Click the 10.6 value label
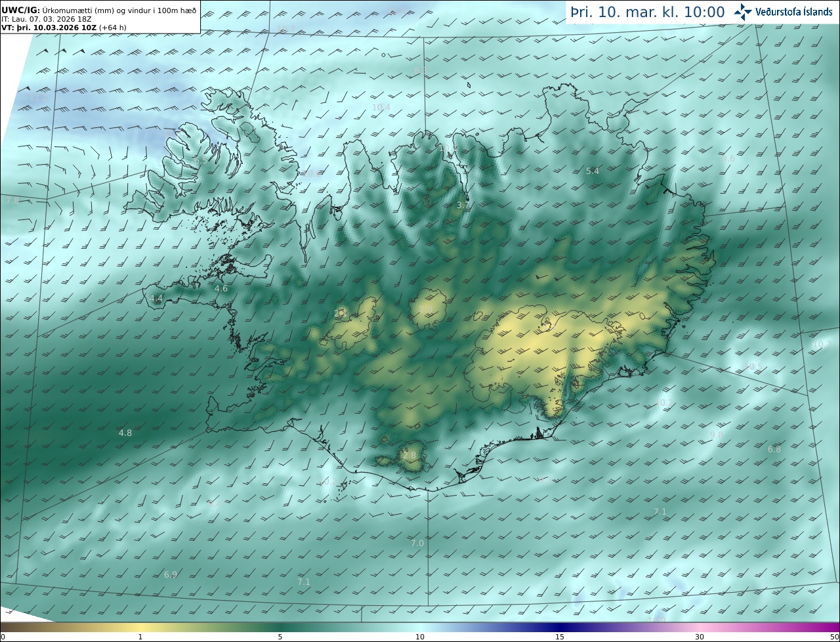 (311, 174)
